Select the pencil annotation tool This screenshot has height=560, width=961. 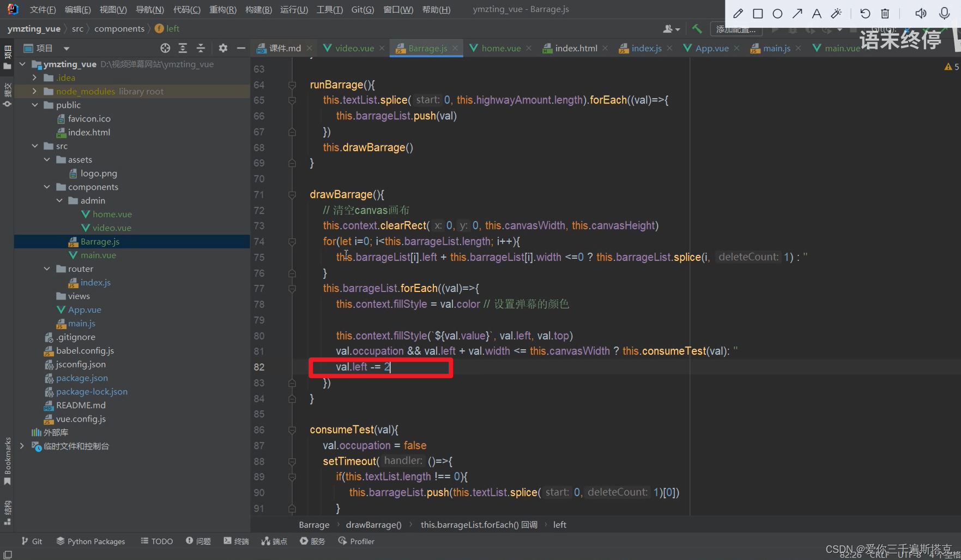pyautogui.click(x=738, y=14)
